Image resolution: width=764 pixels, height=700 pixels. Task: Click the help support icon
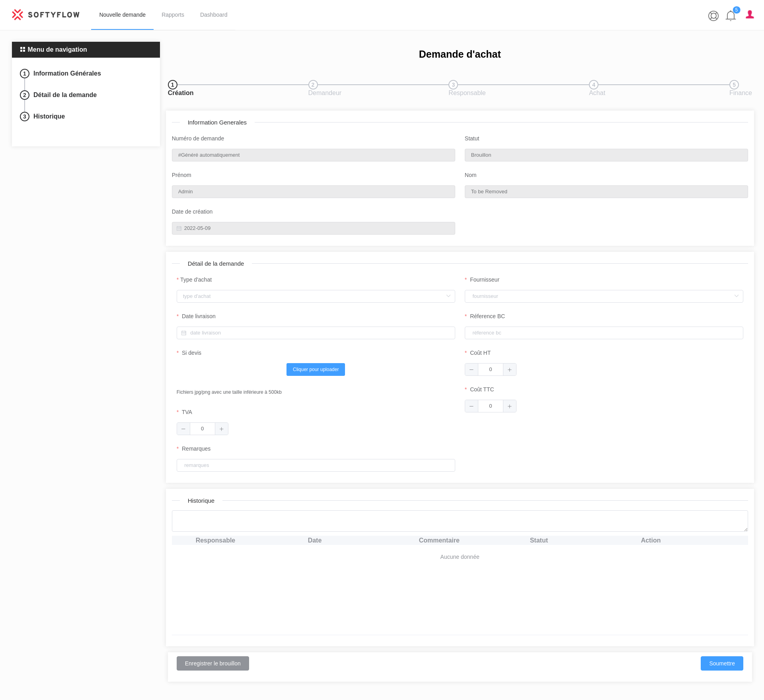tap(713, 16)
